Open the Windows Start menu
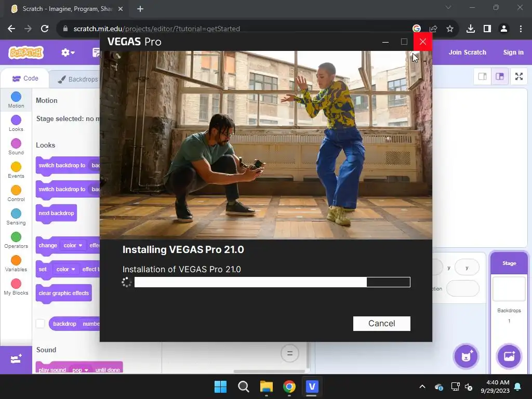The image size is (532, 399). coord(220,387)
